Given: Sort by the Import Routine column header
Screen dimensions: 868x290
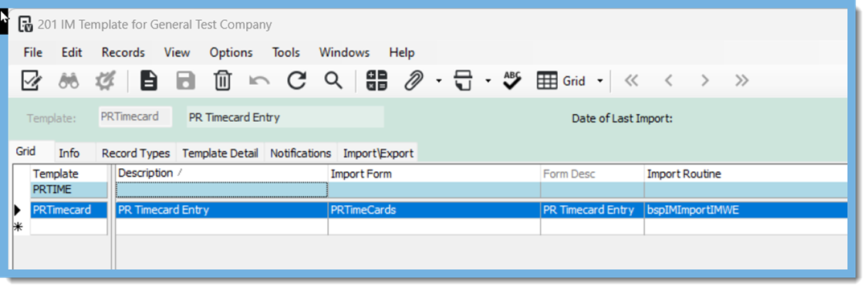Looking at the screenshot, I should tap(745, 174).
